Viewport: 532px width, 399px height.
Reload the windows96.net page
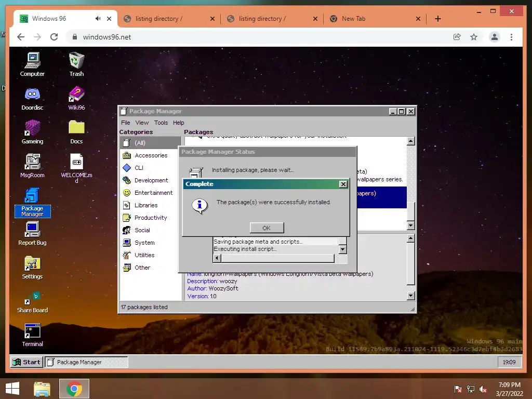tap(54, 37)
